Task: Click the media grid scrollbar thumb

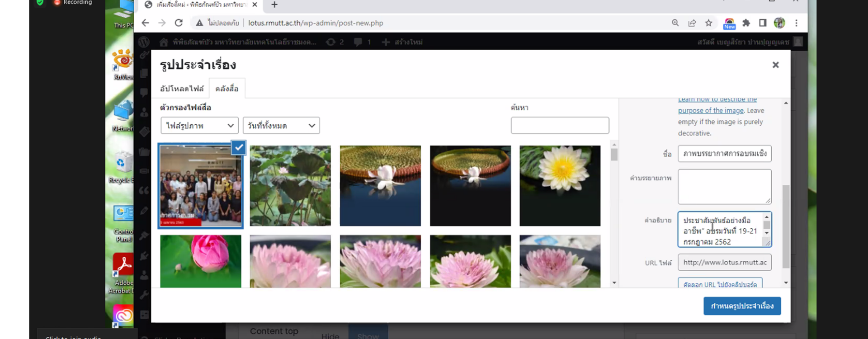Action: 614,155
